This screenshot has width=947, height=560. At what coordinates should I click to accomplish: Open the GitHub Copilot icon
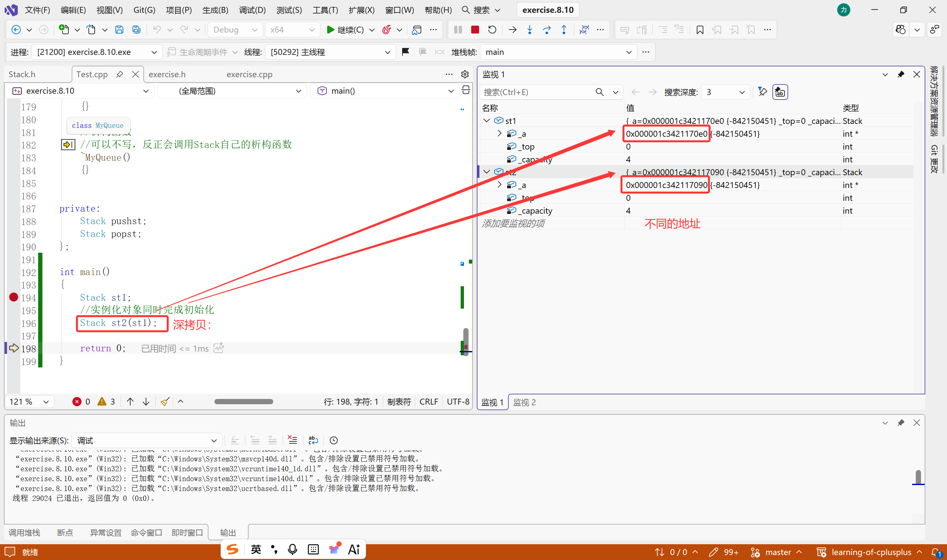(x=901, y=30)
